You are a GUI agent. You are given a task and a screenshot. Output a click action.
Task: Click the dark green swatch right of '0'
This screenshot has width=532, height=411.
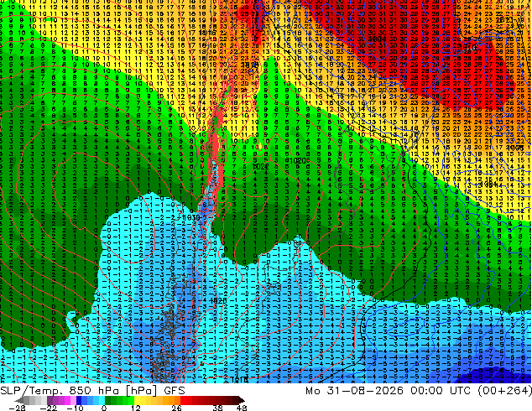pyautogui.click(x=108, y=400)
